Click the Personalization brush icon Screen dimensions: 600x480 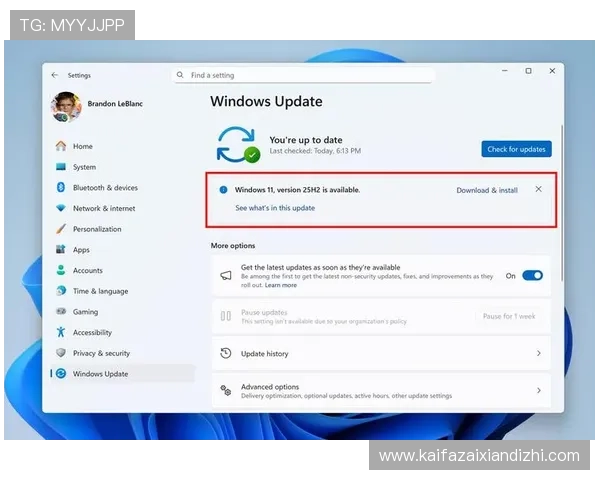[61, 229]
